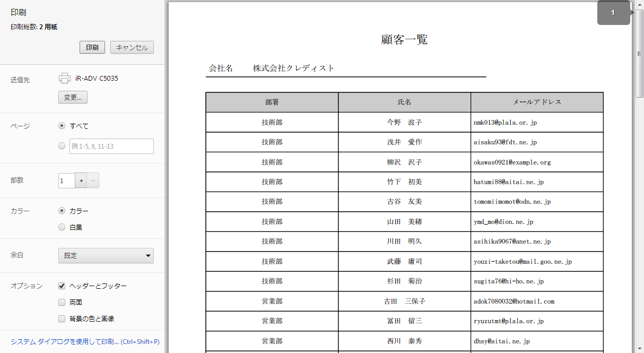Click the iR-ADV C5035 printer icon
The image size is (644, 353).
point(65,78)
